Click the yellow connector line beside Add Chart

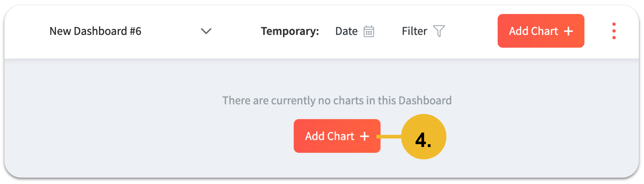click(x=390, y=136)
